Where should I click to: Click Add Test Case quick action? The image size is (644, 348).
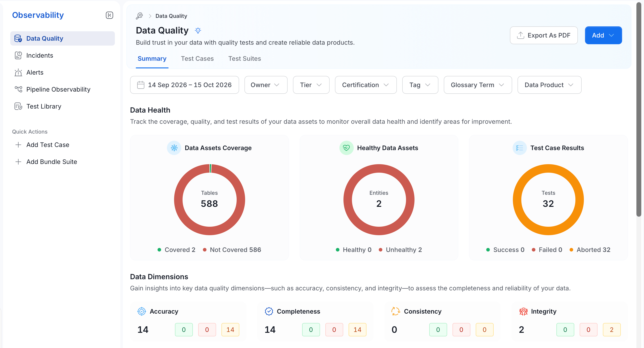[x=62, y=145]
